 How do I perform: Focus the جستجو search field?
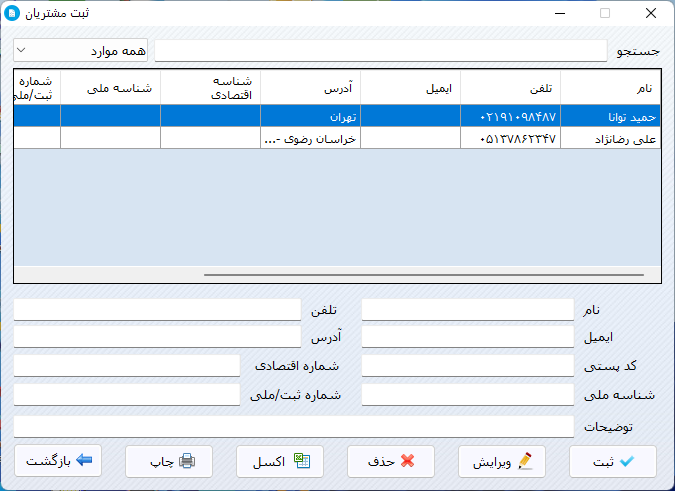381,51
